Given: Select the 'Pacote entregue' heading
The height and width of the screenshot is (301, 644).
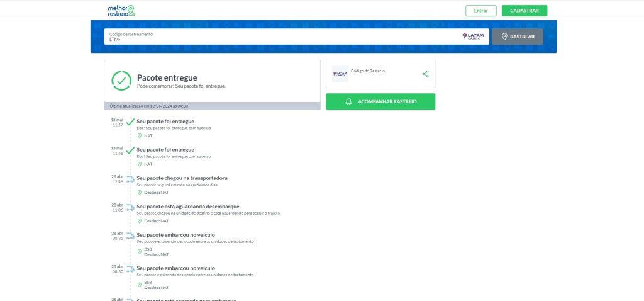Looking at the screenshot, I should pyautogui.click(x=167, y=77).
